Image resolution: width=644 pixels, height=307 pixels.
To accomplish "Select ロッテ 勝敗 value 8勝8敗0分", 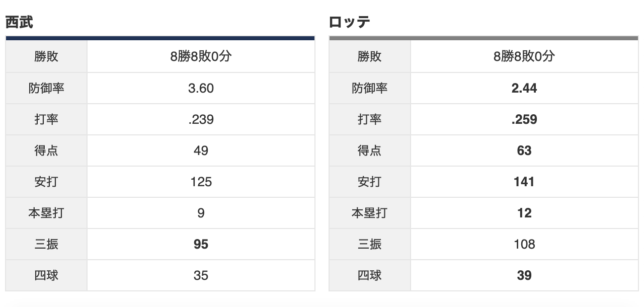I will tap(524, 57).
